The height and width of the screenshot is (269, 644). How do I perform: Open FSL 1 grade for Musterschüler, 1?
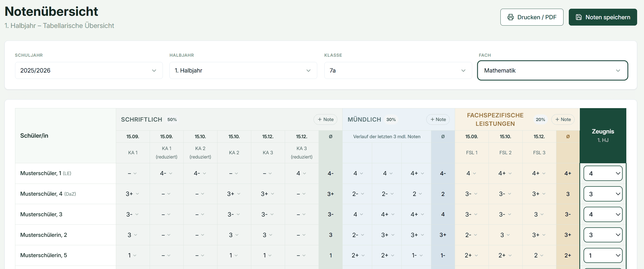click(471, 173)
